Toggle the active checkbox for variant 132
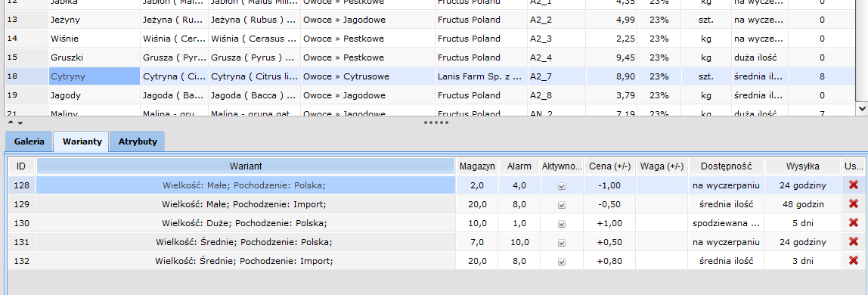868x295 pixels. [x=561, y=261]
